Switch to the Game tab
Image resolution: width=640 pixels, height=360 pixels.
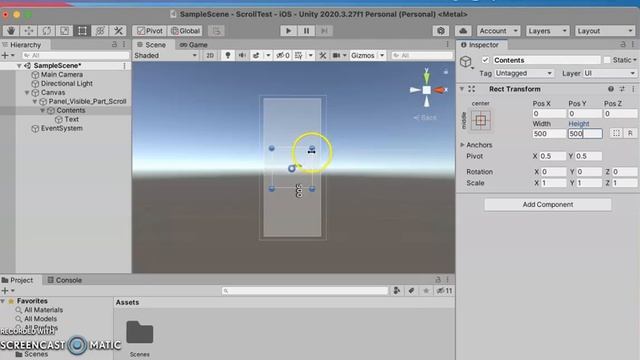click(x=193, y=44)
